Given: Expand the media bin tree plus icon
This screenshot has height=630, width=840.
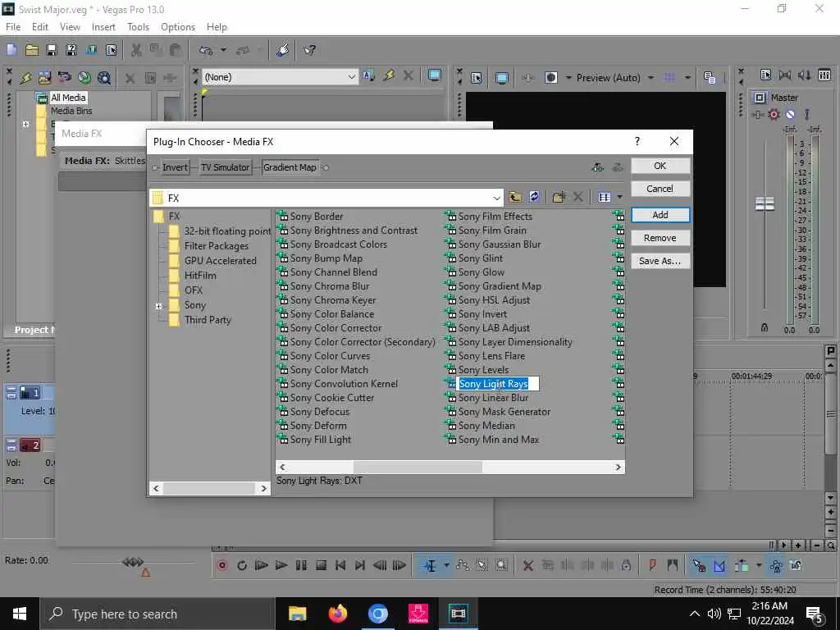Looking at the screenshot, I should 25,124.
